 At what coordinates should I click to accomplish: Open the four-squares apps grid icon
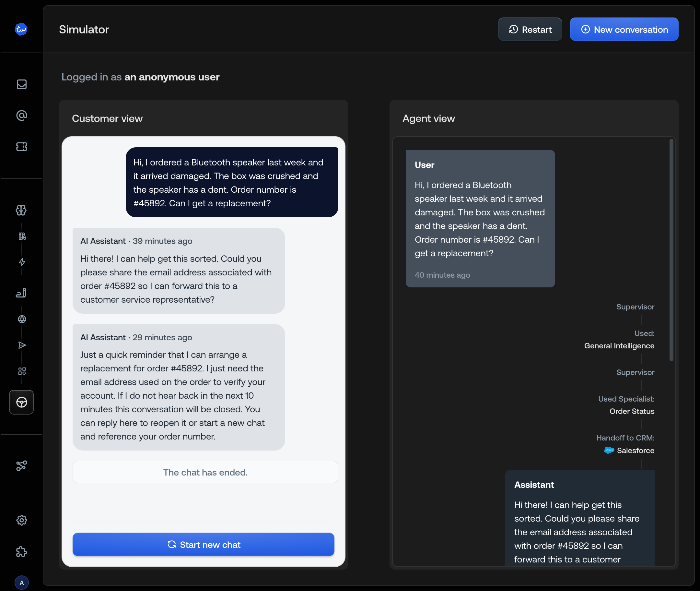(22, 371)
